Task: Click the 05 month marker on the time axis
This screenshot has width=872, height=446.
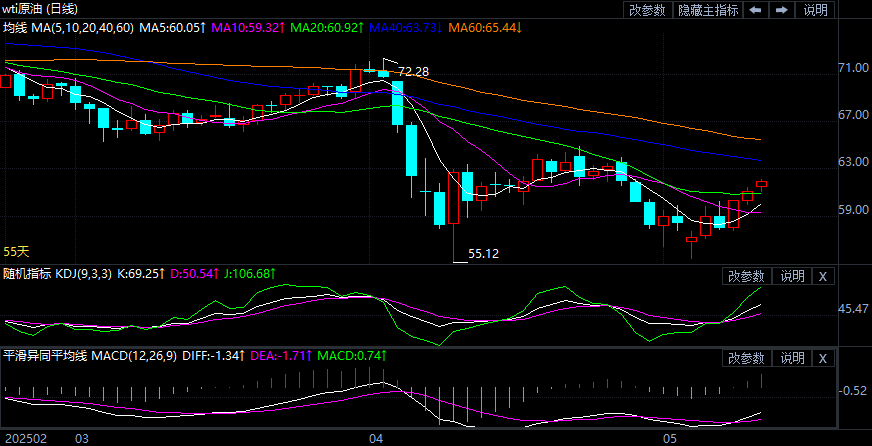Action: click(x=670, y=439)
